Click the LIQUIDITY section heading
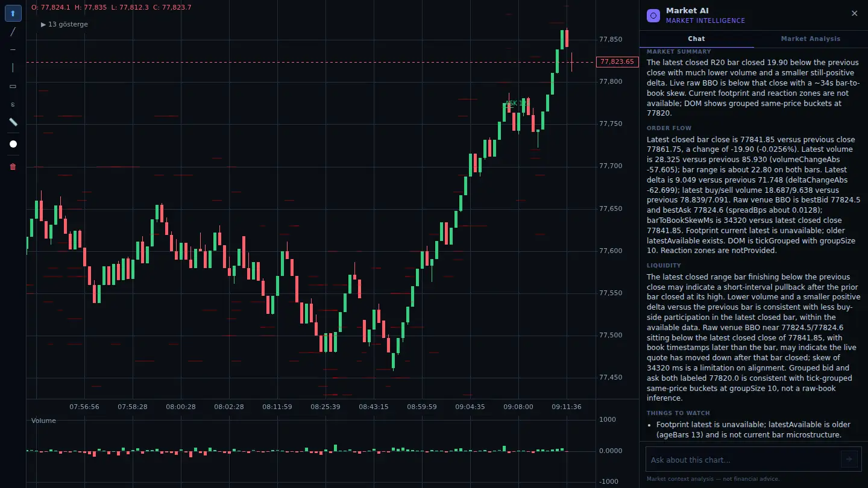This screenshot has height=488, width=868. click(664, 266)
